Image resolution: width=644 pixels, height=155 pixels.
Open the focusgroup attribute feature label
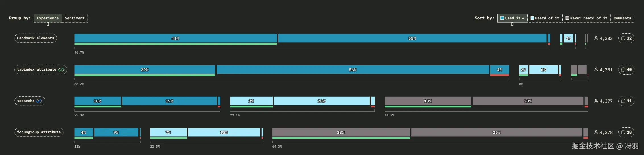coord(39,132)
